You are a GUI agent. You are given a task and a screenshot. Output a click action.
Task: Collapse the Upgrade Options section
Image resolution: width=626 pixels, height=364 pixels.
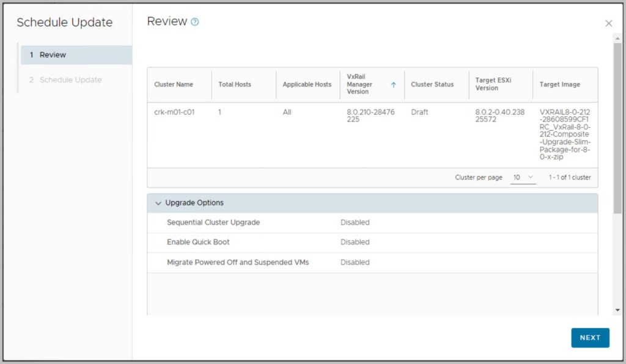click(159, 203)
